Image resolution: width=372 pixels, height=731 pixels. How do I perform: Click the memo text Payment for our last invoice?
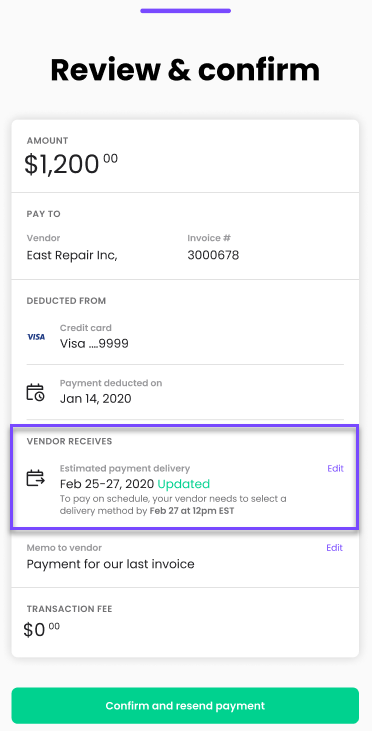pyautogui.click(x=110, y=564)
